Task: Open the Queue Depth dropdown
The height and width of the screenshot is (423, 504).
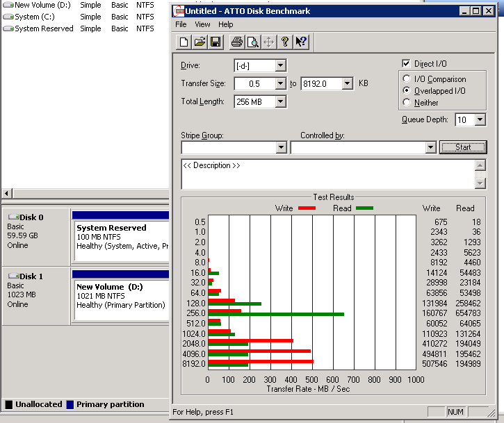Action: coord(480,119)
